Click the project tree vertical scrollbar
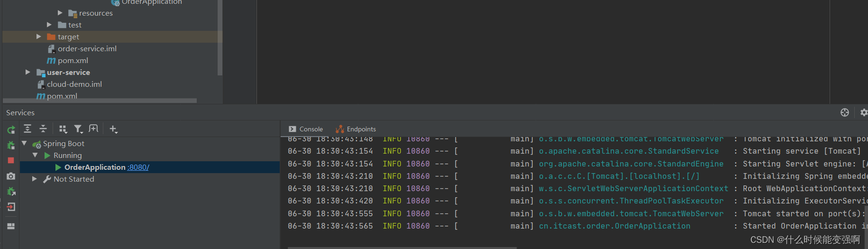 (219, 38)
